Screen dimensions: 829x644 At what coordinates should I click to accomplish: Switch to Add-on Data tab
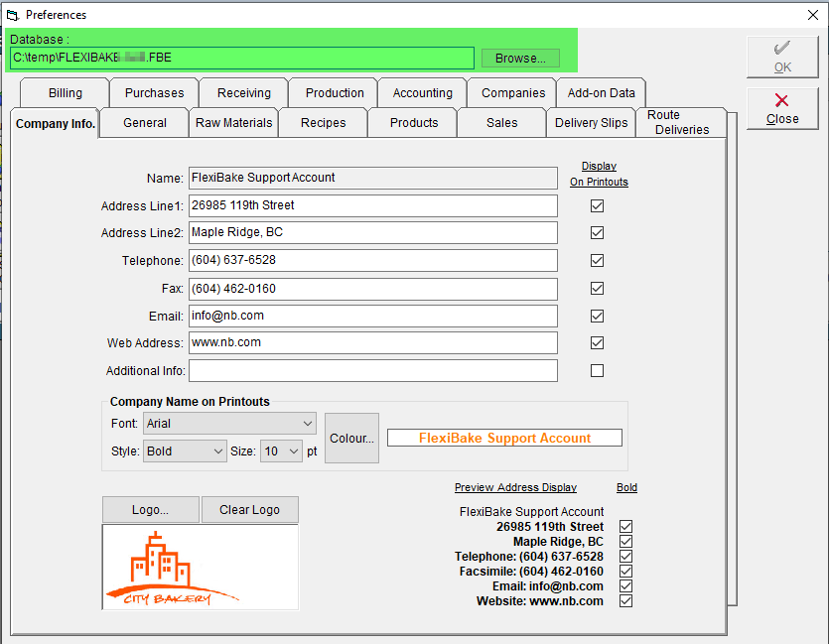pyautogui.click(x=601, y=93)
